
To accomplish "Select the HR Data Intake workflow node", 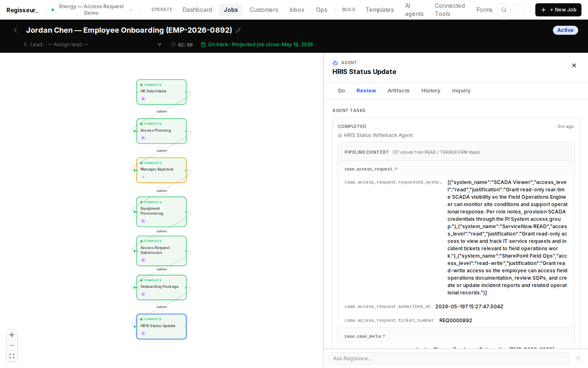I will tap(161, 92).
